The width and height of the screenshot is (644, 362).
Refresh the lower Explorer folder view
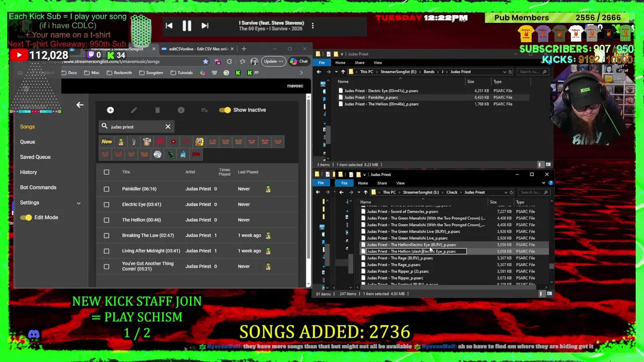tap(511, 193)
